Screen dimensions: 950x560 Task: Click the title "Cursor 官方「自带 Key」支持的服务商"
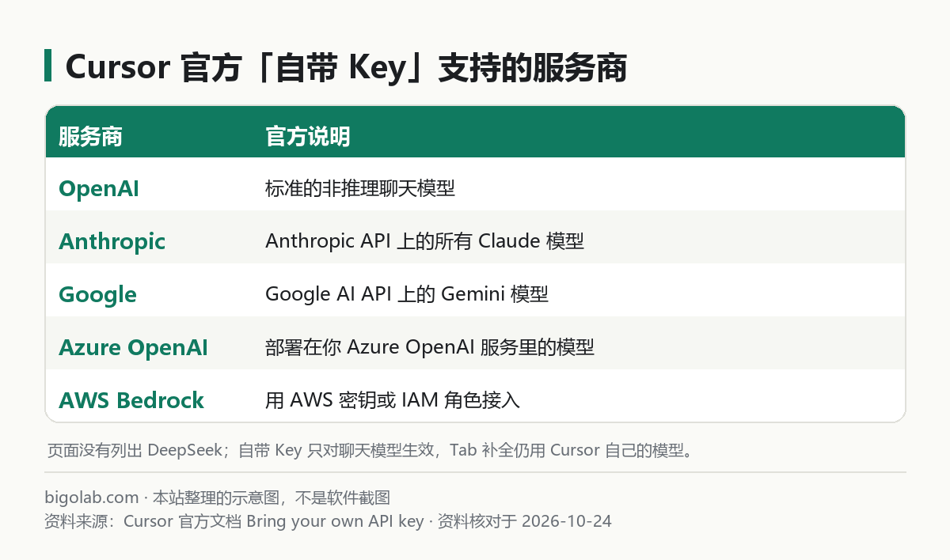346,68
